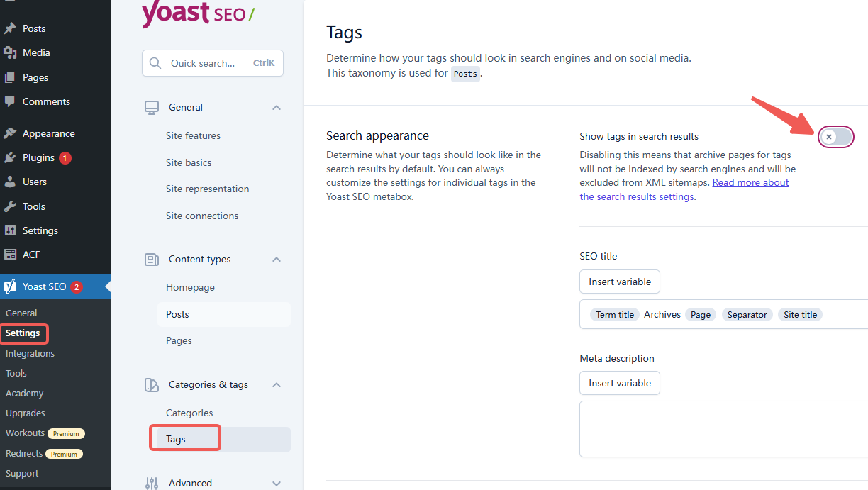
Task: Open Integrations in the Yoast submenu
Action: [30, 353]
